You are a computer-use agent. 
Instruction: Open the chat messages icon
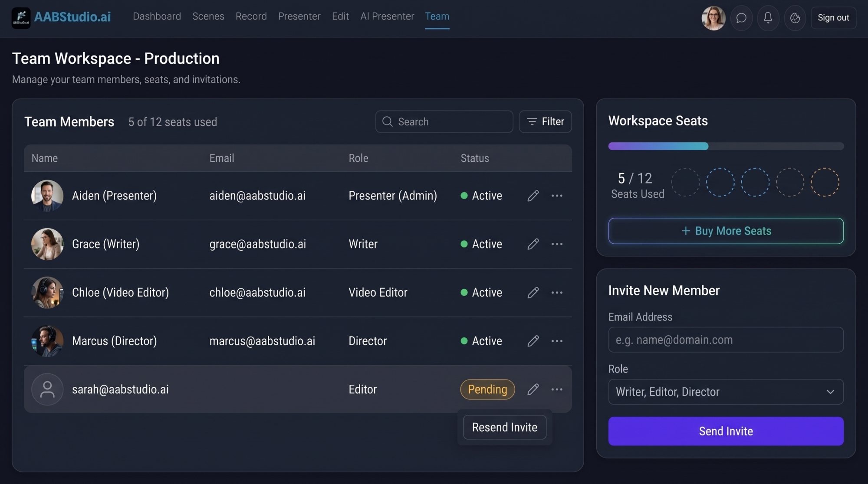(x=741, y=18)
